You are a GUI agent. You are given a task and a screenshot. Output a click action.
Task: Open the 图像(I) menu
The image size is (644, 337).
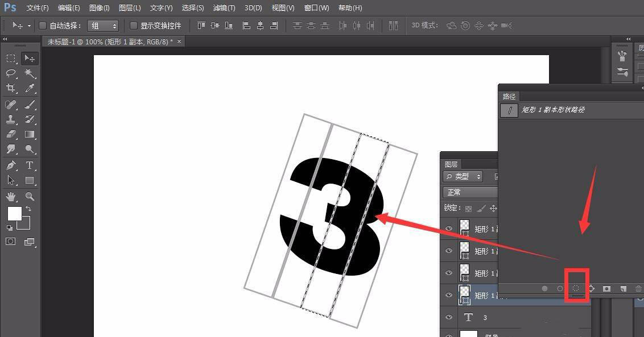(100, 8)
